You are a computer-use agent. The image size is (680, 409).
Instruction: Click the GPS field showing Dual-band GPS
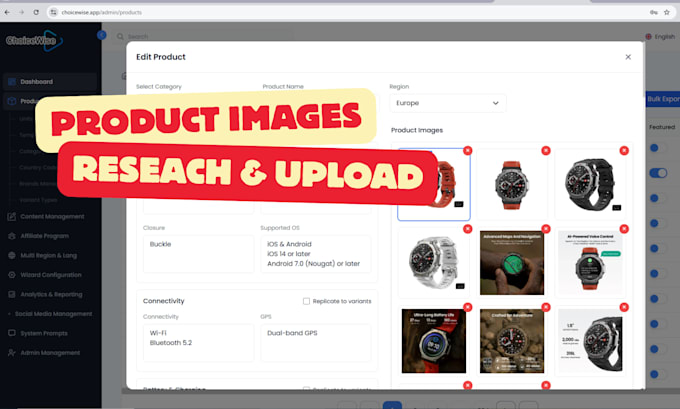pos(316,343)
